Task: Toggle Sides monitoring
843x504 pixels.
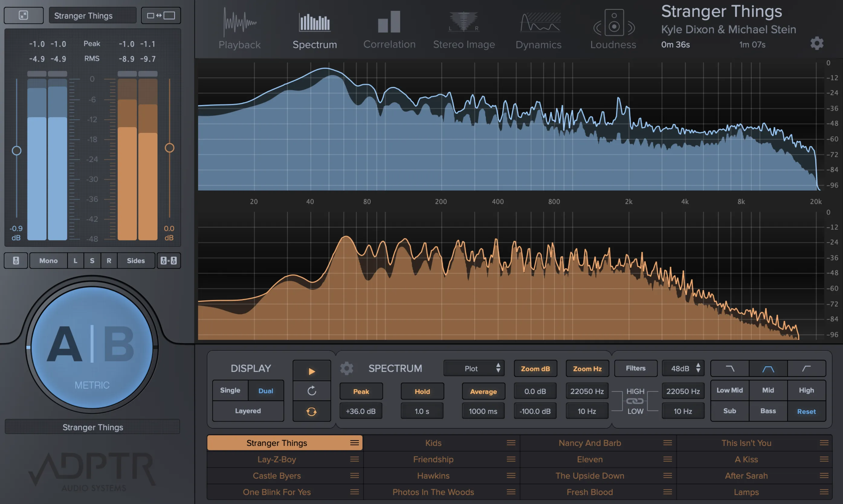Action: [136, 260]
